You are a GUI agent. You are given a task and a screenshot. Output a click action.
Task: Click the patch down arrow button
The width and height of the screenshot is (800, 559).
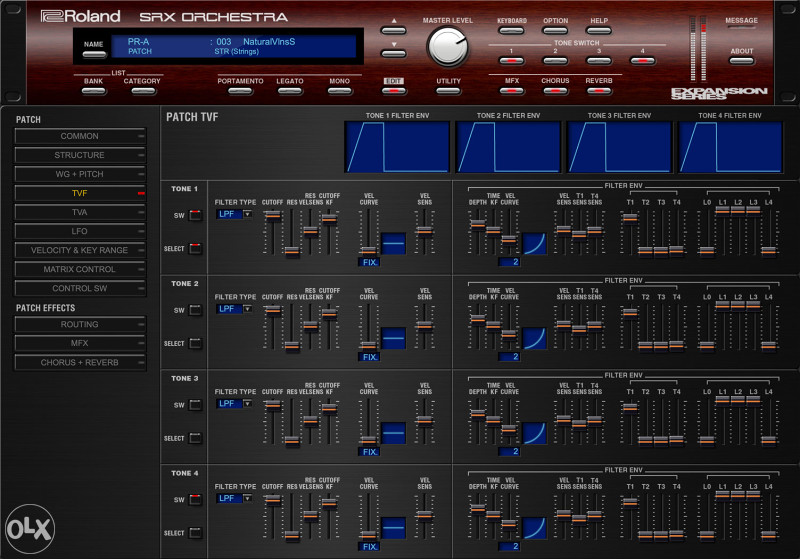(393, 53)
